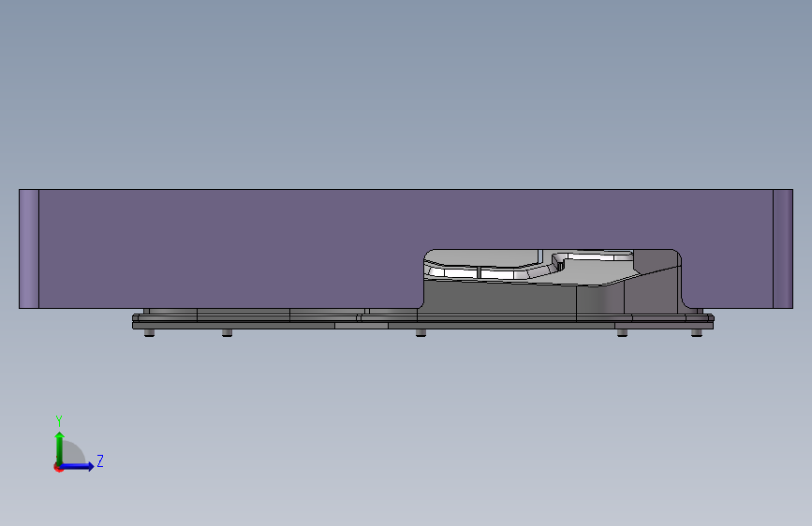Click the green Y axis arrow of the triad

(x=60, y=448)
